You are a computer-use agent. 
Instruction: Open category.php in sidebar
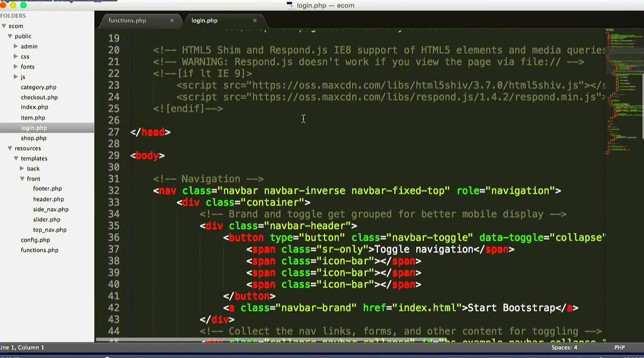(x=39, y=87)
